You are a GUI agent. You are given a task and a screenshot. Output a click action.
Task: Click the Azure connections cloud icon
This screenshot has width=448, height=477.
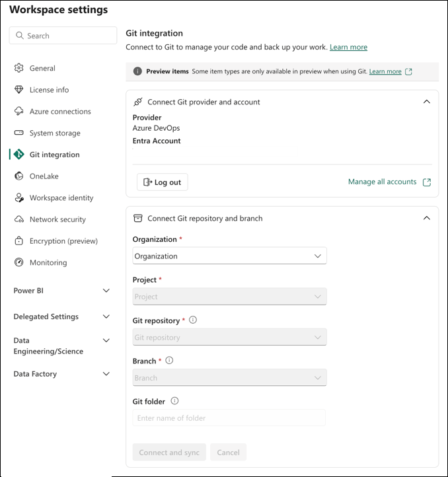click(19, 111)
